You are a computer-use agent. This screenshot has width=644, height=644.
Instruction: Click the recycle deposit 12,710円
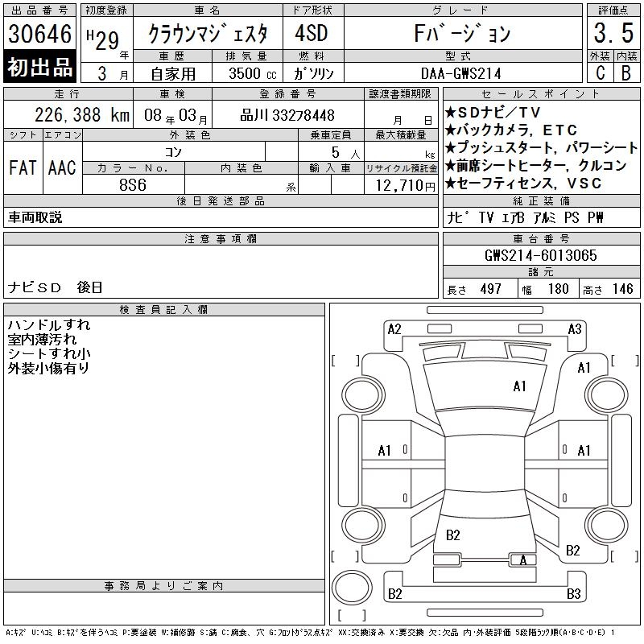pos(405,186)
